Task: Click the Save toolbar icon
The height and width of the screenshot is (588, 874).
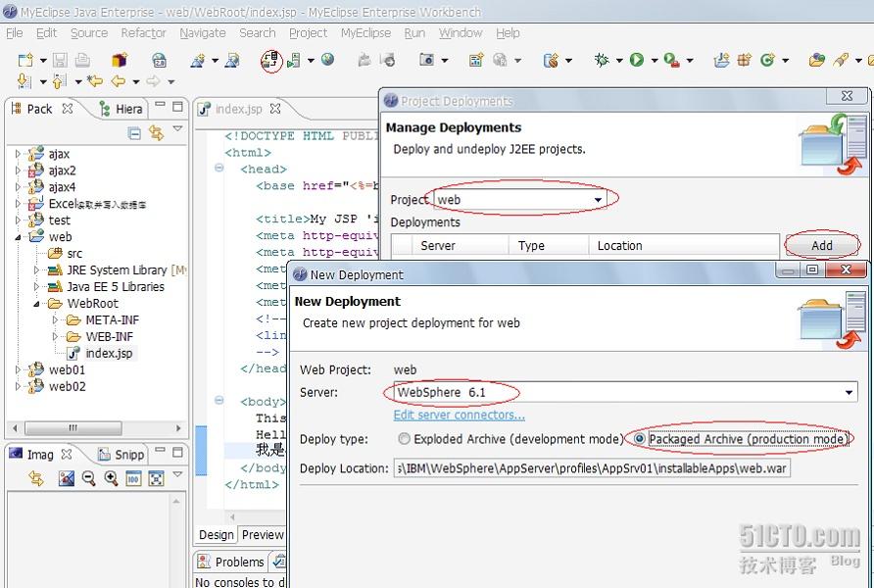Action: point(61,60)
